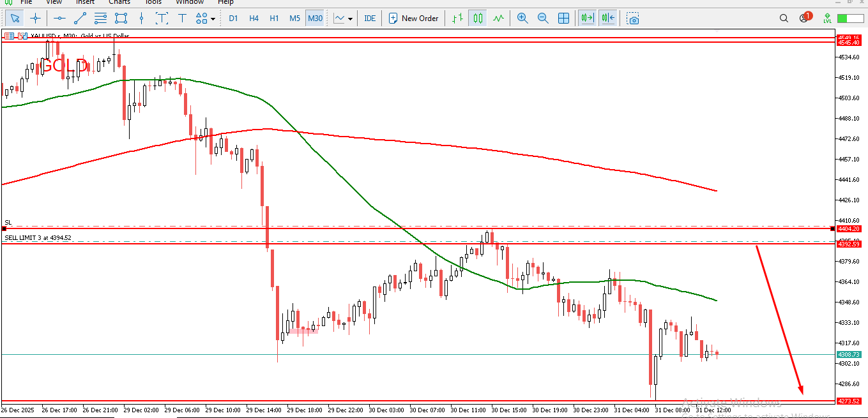Open the search magnifier
Viewport: 868px width, 418px height.
point(784,19)
